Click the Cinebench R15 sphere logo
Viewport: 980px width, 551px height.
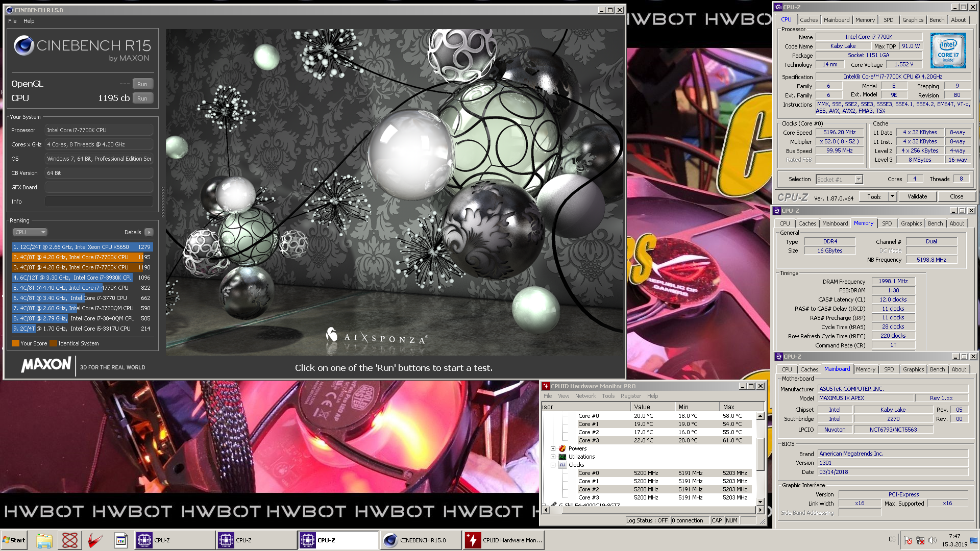click(23, 45)
